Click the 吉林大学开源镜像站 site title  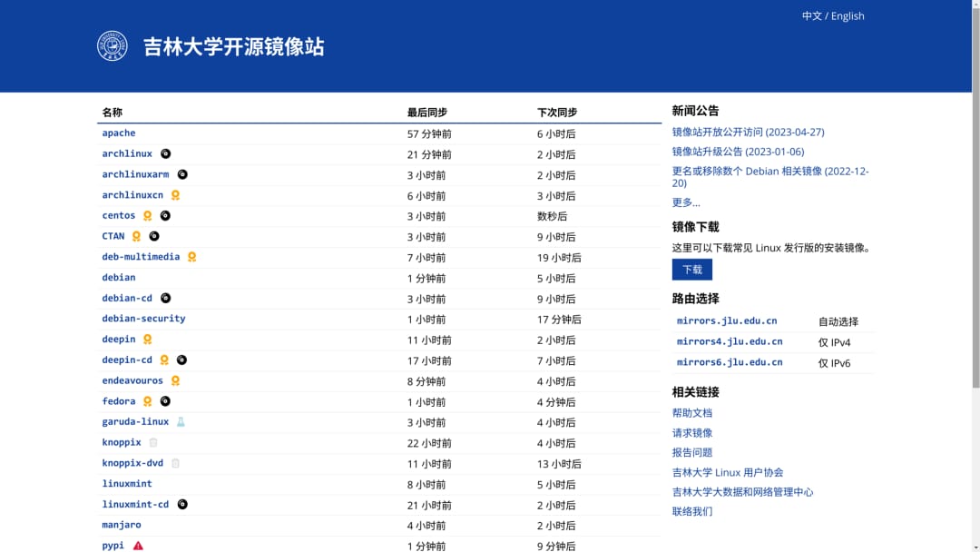click(234, 47)
